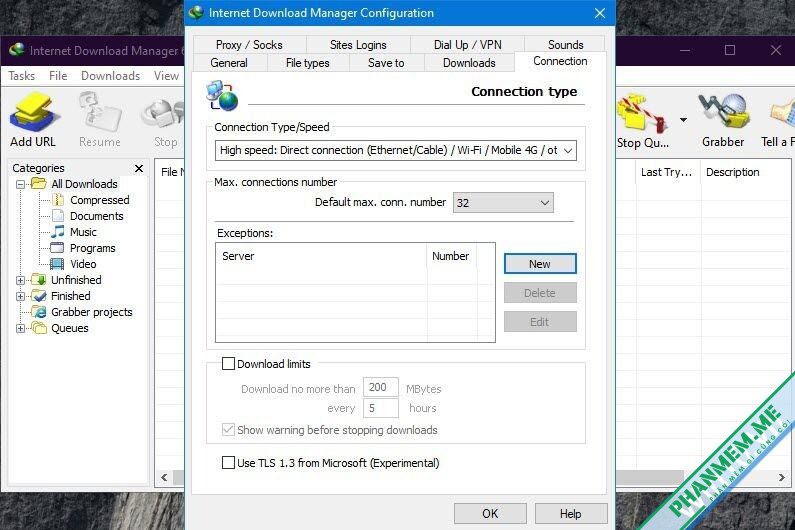
Task: Click the connection type globe icon
Action: 222,95
